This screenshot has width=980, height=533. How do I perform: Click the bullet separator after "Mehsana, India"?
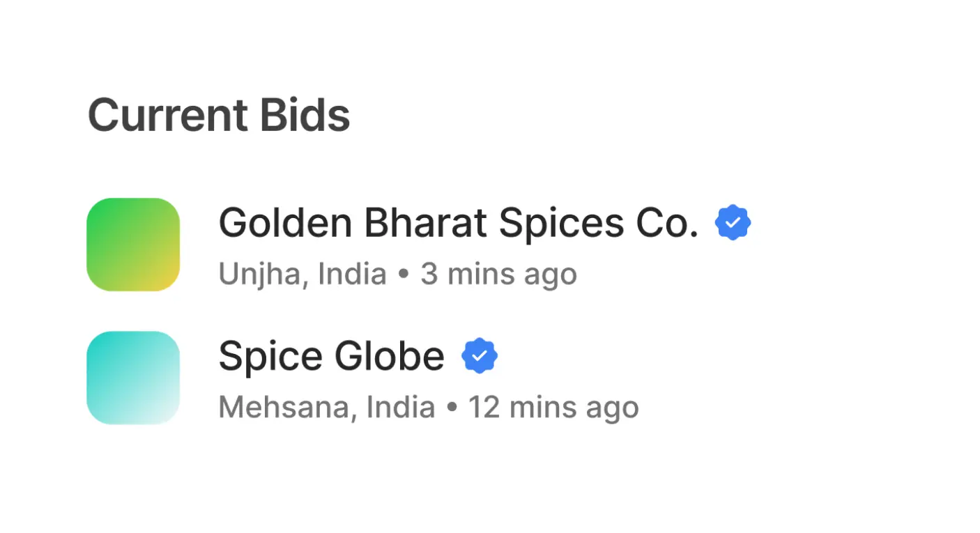click(452, 408)
